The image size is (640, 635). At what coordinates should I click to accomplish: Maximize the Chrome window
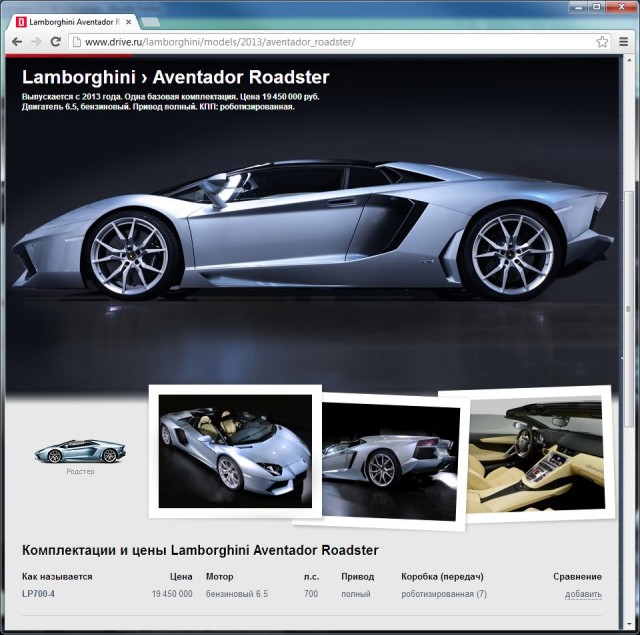[x=596, y=7]
